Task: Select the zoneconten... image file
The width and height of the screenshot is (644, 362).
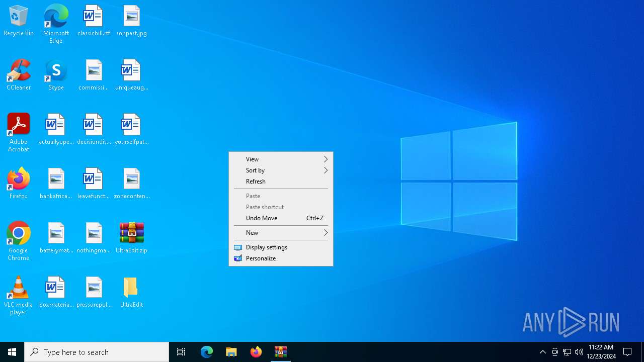Action: coord(131,184)
